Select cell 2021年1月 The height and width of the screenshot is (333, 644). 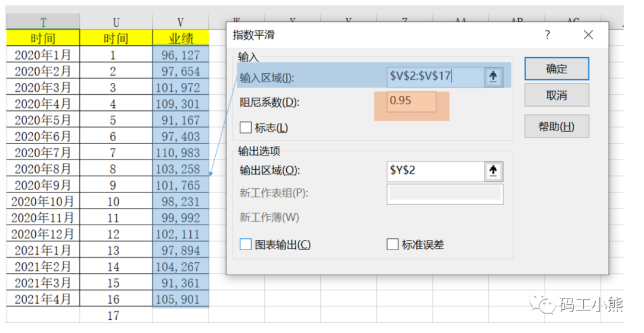(x=43, y=250)
